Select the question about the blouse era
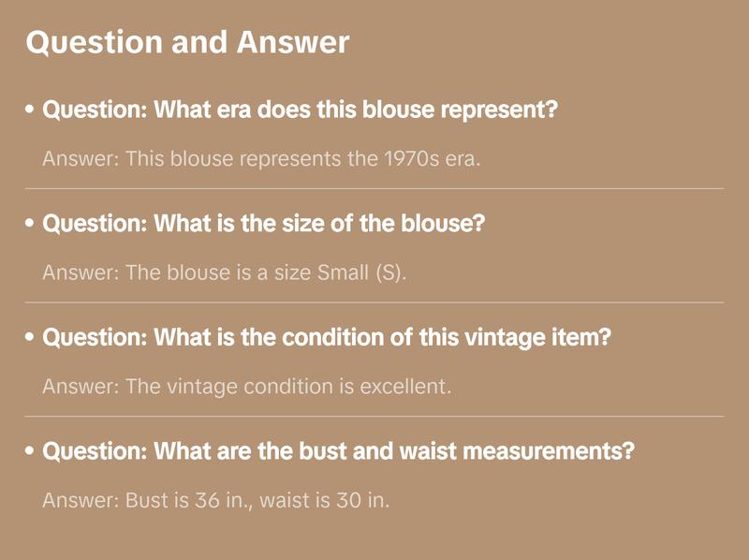Screen dimensions: 749x560 [301, 111]
